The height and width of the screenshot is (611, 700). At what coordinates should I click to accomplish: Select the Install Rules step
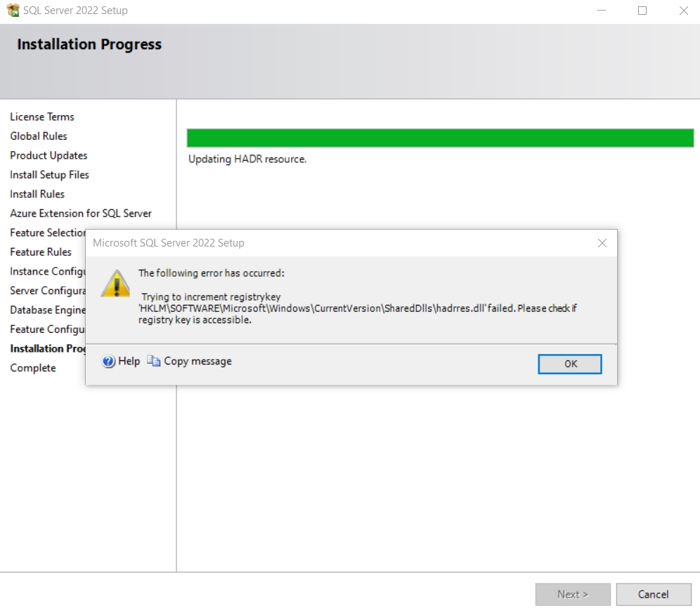tap(37, 194)
